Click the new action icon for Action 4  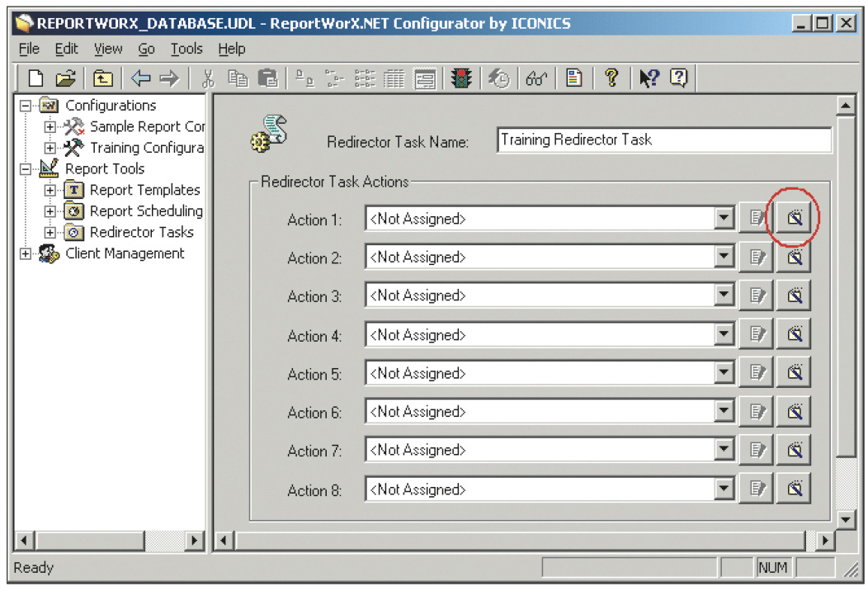[x=794, y=333]
